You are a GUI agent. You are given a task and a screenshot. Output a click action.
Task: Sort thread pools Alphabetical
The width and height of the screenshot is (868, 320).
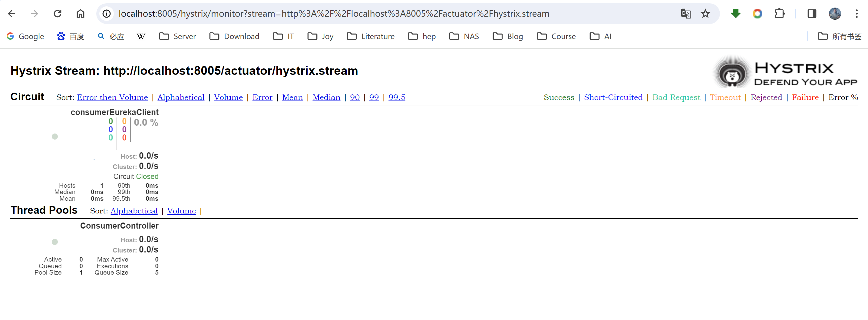134,211
